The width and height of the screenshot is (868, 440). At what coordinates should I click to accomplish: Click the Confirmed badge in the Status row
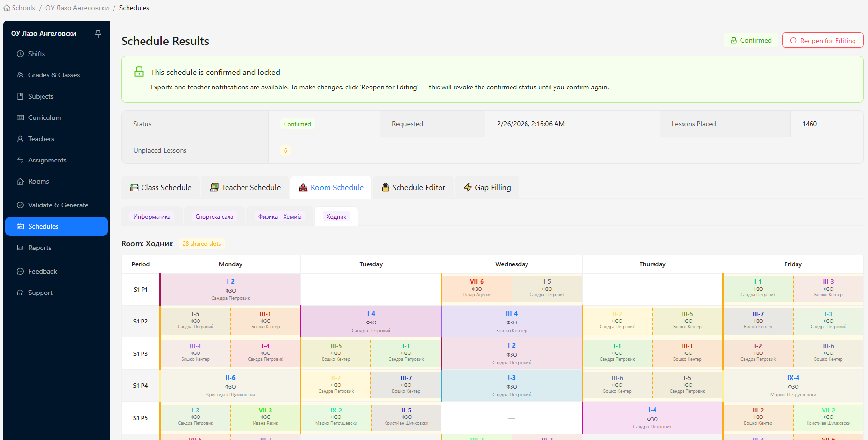[298, 124]
